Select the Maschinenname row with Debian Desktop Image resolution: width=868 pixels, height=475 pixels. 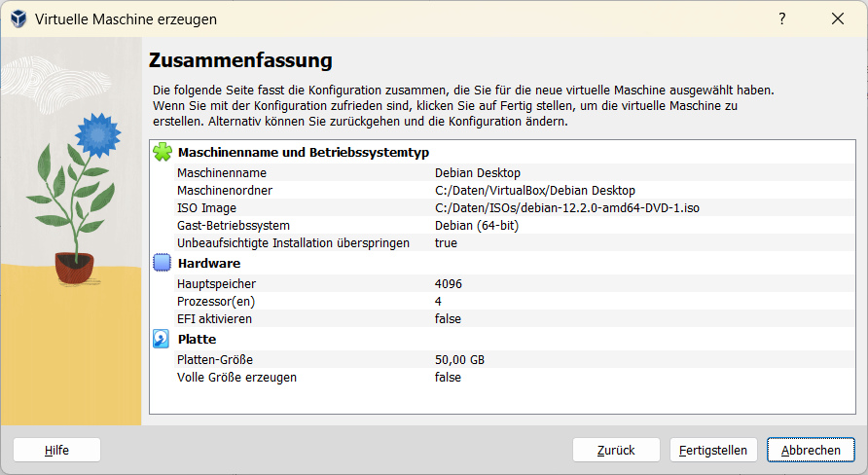coord(389,172)
